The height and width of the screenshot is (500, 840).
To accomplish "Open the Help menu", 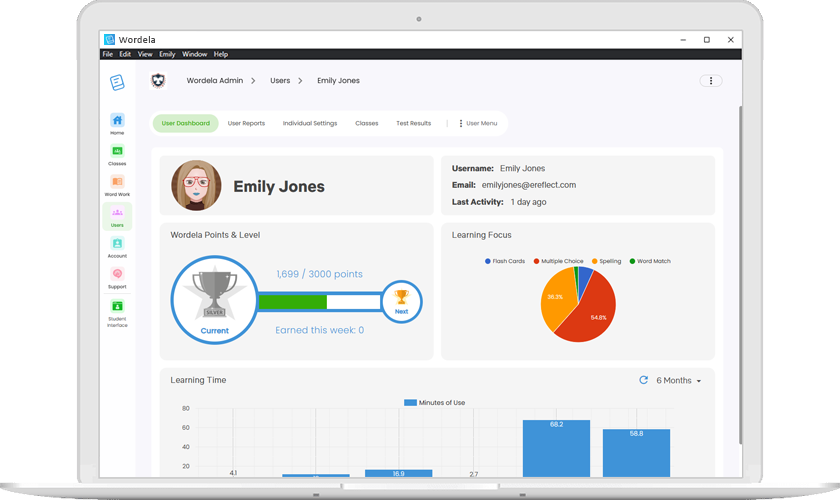I will point(221,54).
